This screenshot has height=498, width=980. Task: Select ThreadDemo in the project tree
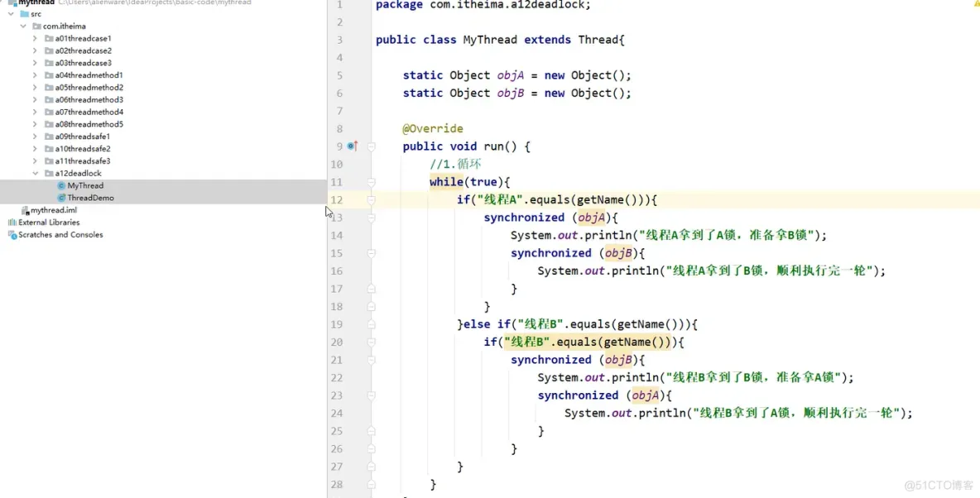pyautogui.click(x=90, y=198)
